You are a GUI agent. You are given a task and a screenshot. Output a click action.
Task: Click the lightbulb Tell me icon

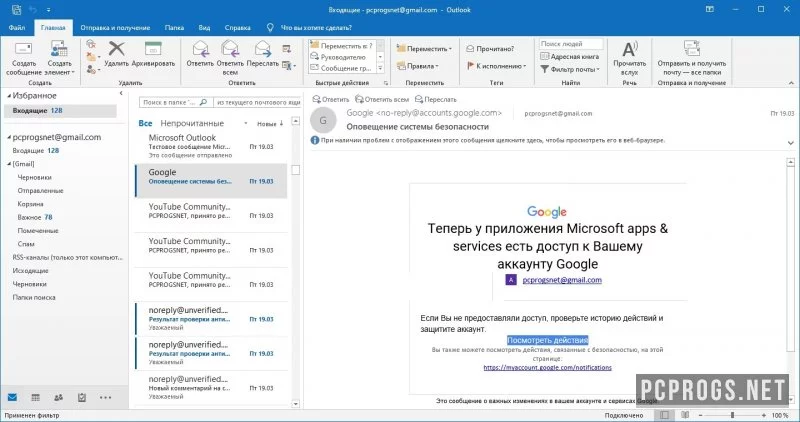click(270, 28)
